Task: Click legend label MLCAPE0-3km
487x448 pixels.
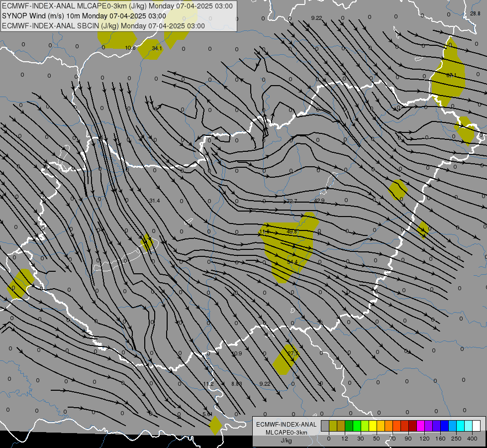Action: (287, 433)
